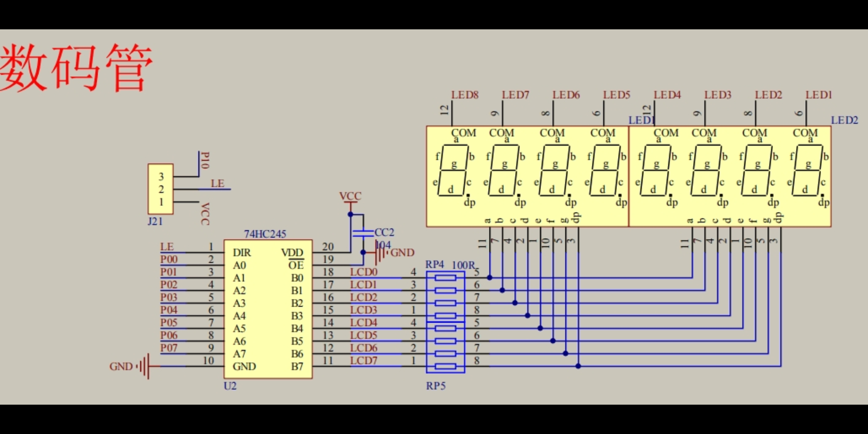Select the A4 pin label on U2
The width and height of the screenshot is (868, 434).
point(239,316)
